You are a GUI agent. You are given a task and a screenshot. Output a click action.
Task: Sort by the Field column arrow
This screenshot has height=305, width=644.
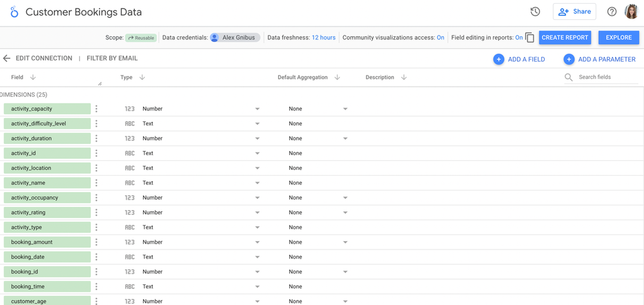[34, 78]
